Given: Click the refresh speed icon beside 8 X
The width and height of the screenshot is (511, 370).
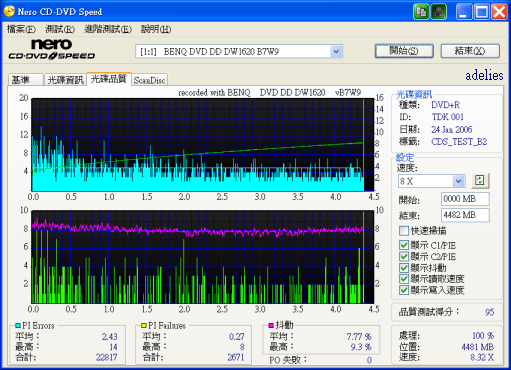Looking at the screenshot, I should pos(480,181).
